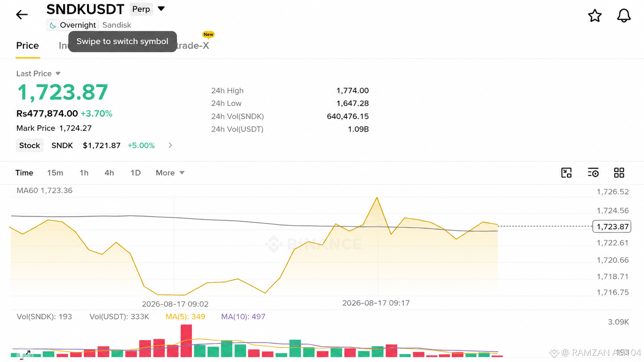This screenshot has width=644, height=362.
Task: Go back using the left arrow
Action: (22, 15)
